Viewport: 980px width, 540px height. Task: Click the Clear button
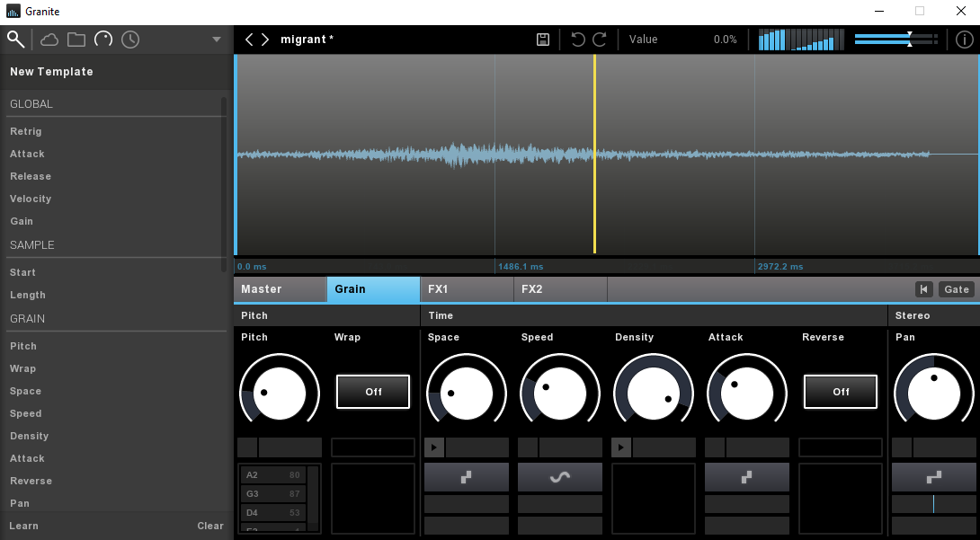(x=210, y=526)
